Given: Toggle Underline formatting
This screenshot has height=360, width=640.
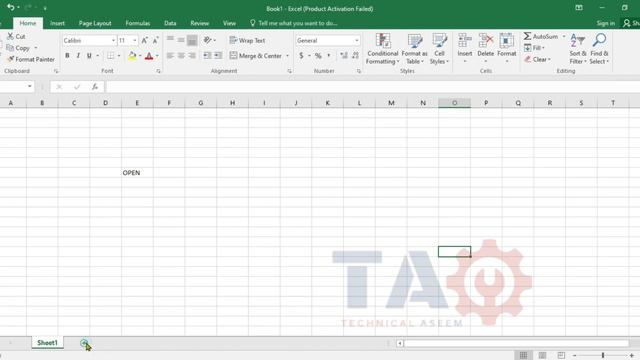Looking at the screenshot, I should 89,56.
